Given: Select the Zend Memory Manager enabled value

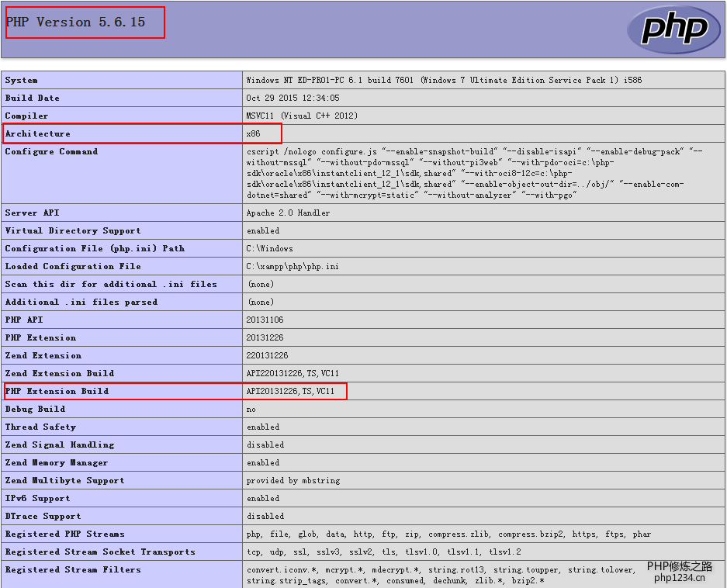Looking at the screenshot, I should [263, 462].
